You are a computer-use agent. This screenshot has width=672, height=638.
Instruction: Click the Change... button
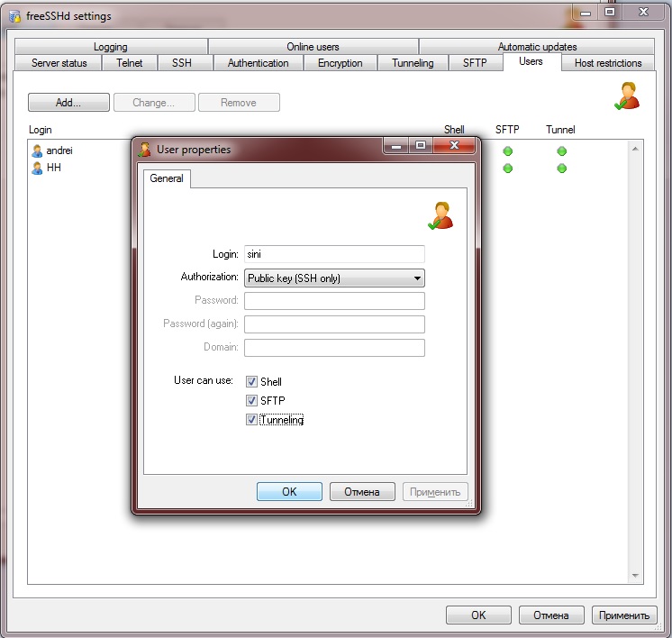[154, 103]
